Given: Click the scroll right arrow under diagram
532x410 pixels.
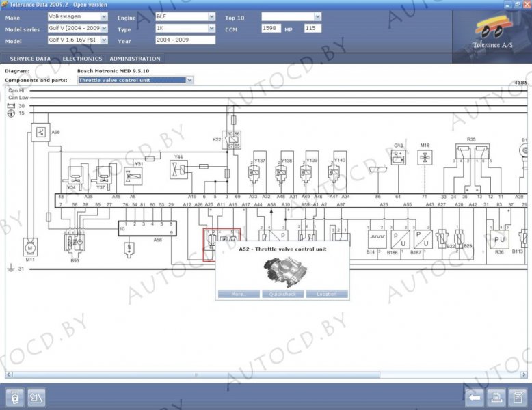Looking at the screenshot, I should (x=524, y=374).
